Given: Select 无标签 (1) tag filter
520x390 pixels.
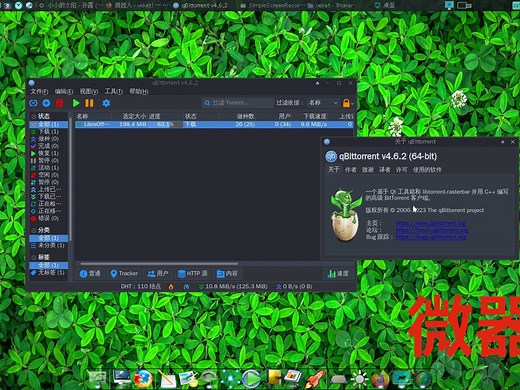Looking at the screenshot, I should tap(47, 273).
